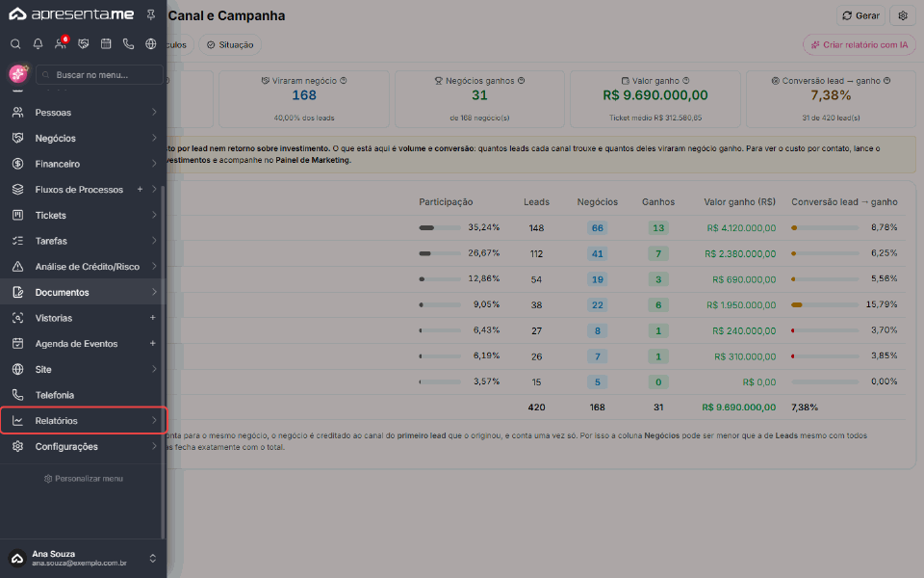The width and height of the screenshot is (924, 578).
Task: Click the 15,79% conversion value
Action: pos(881,304)
